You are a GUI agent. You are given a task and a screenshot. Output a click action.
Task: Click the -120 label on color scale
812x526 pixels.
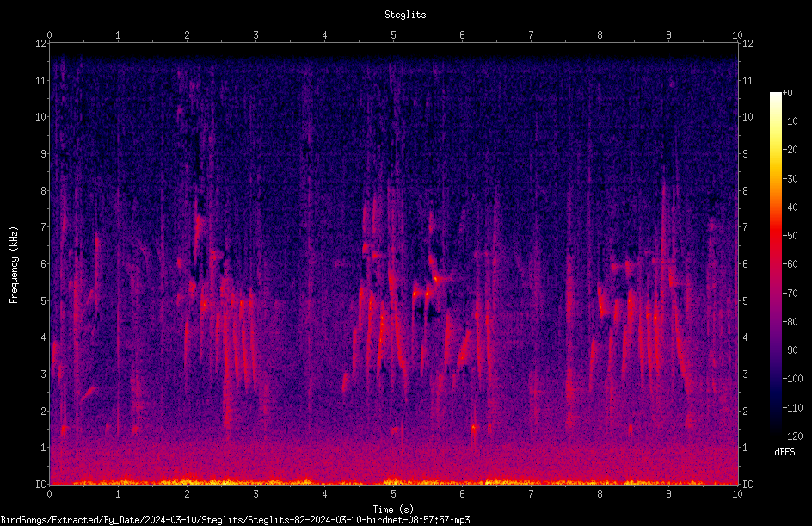[x=792, y=436]
